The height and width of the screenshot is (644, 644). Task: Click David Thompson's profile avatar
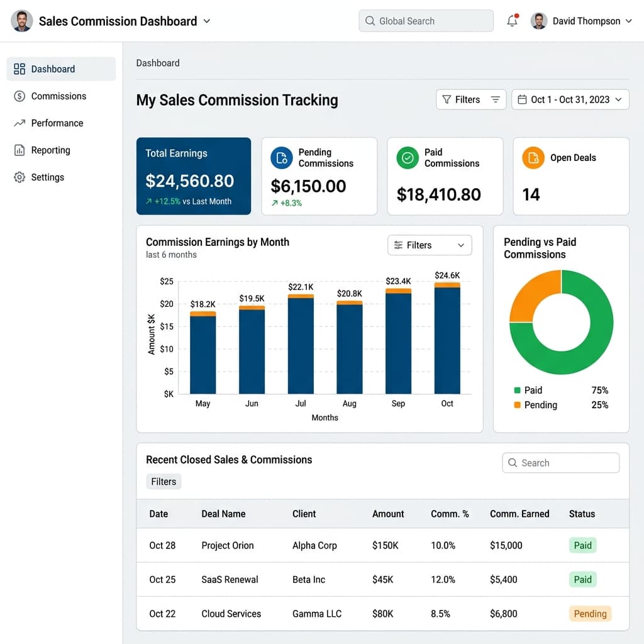coord(538,21)
